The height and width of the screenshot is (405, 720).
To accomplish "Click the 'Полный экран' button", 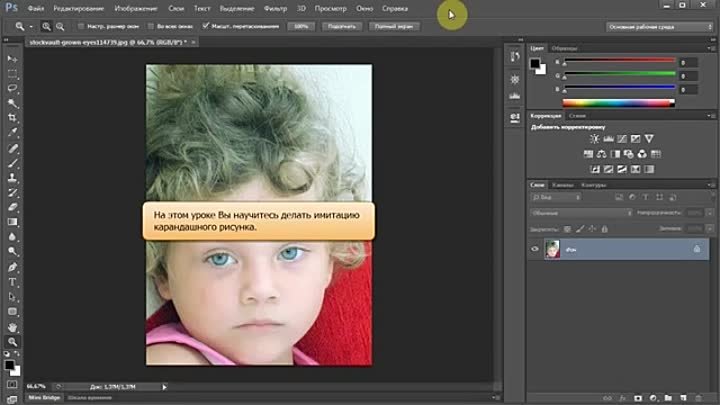I will 395,25.
